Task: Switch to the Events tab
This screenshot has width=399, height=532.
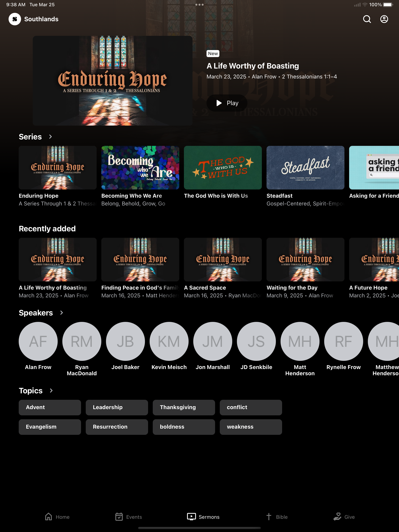Action: (129, 517)
